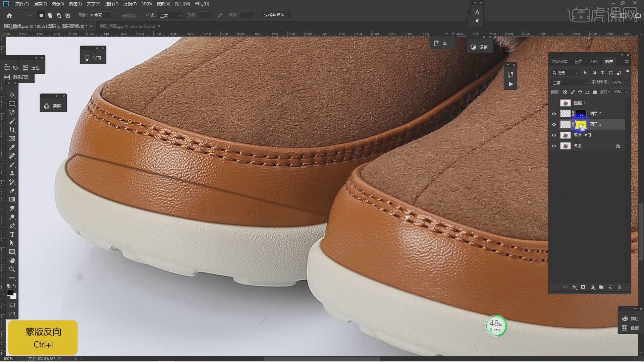
Task: Select the Lasso tool
Action: pos(12,112)
